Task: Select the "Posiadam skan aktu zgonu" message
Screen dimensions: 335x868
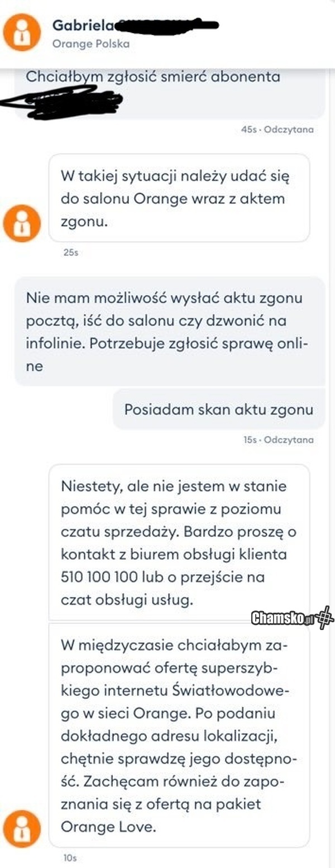Action: pyautogui.click(x=218, y=409)
